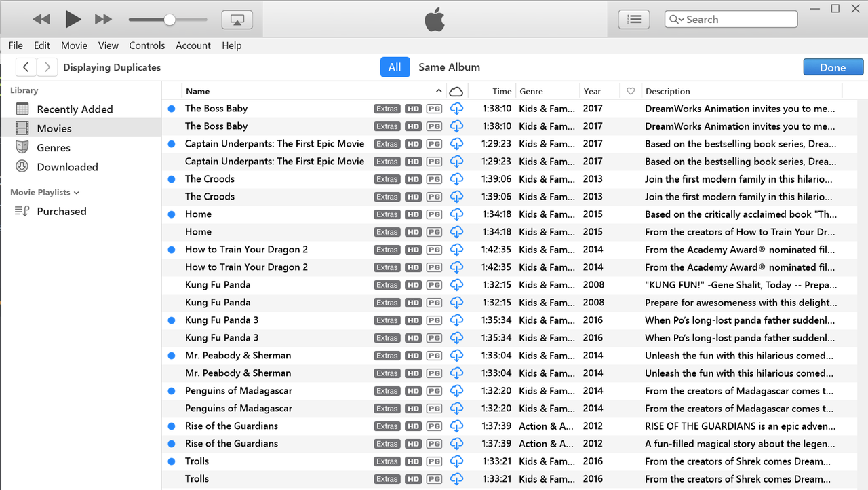Click the Search field
The height and width of the screenshot is (490, 868).
click(x=731, y=20)
